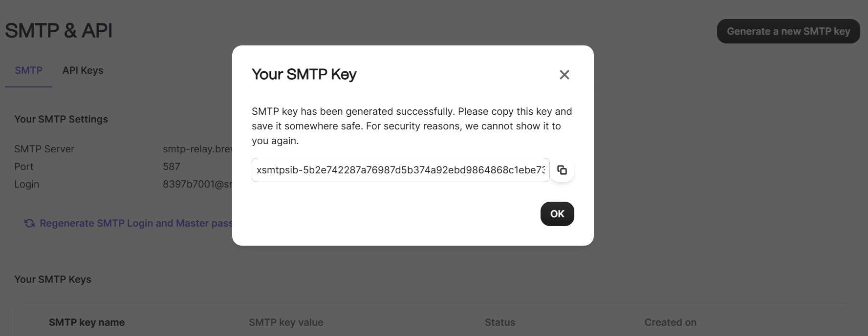The width and height of the screenshot is (868, 336).
Task: Click the Status column header
Action: [500, 322]
